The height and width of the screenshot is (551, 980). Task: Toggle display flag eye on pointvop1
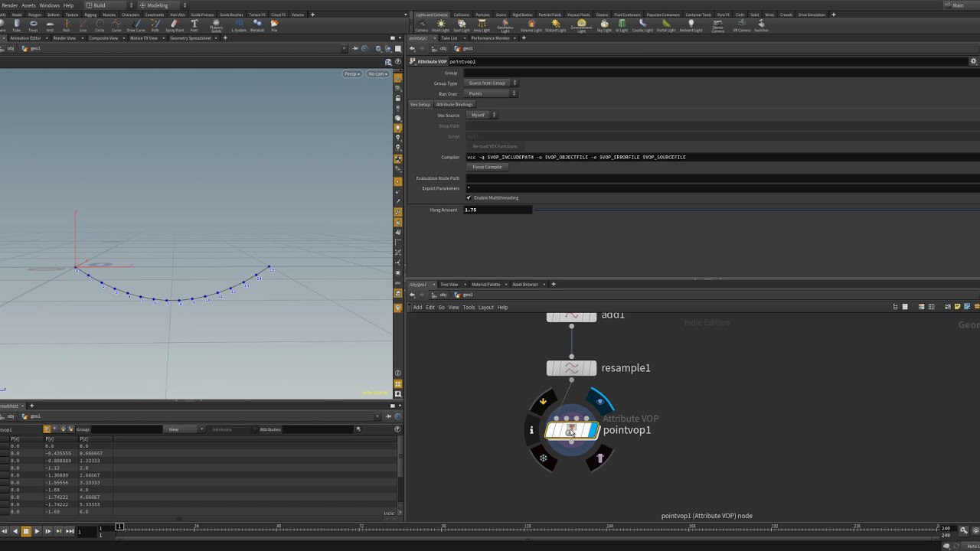pos(600,401)
